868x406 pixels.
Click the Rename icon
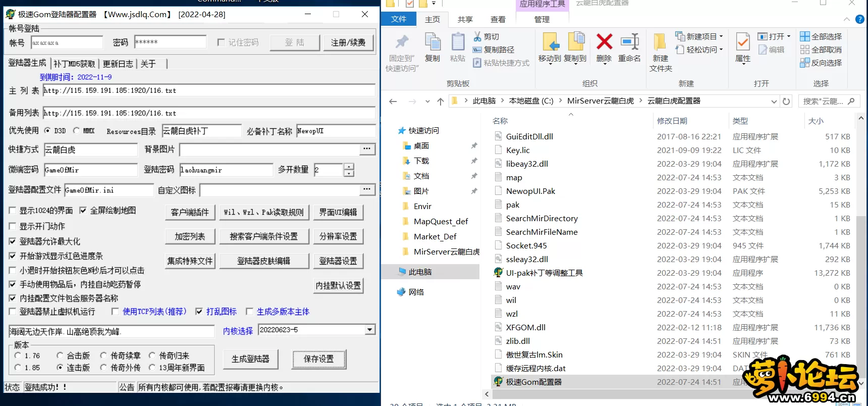coord(629,41)
